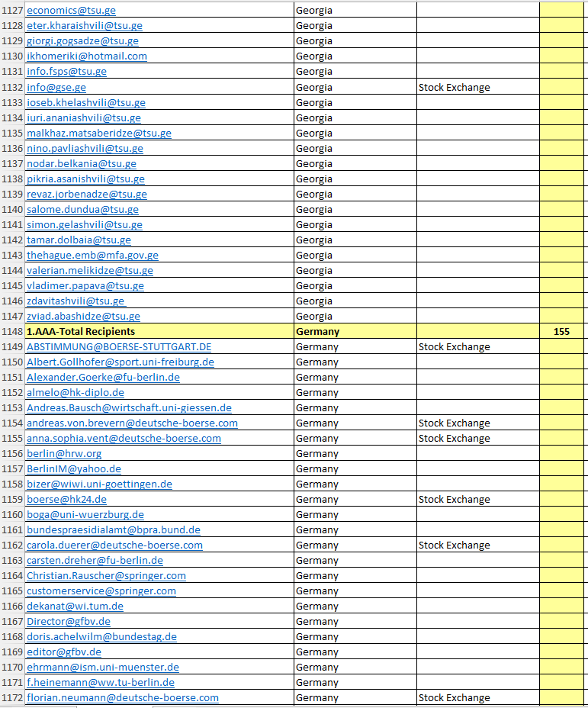This screenshot has height=708, width=588.
Task: Select 'Stock Exchange' cell in row 1162
Action: click(x=478, y=545)
